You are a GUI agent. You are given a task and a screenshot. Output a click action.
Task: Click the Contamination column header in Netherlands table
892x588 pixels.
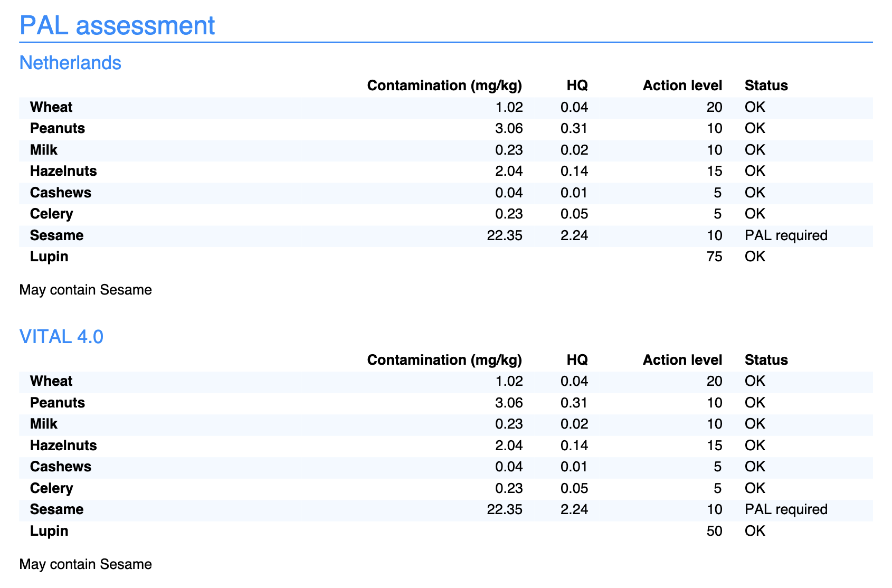click(445, 85)
